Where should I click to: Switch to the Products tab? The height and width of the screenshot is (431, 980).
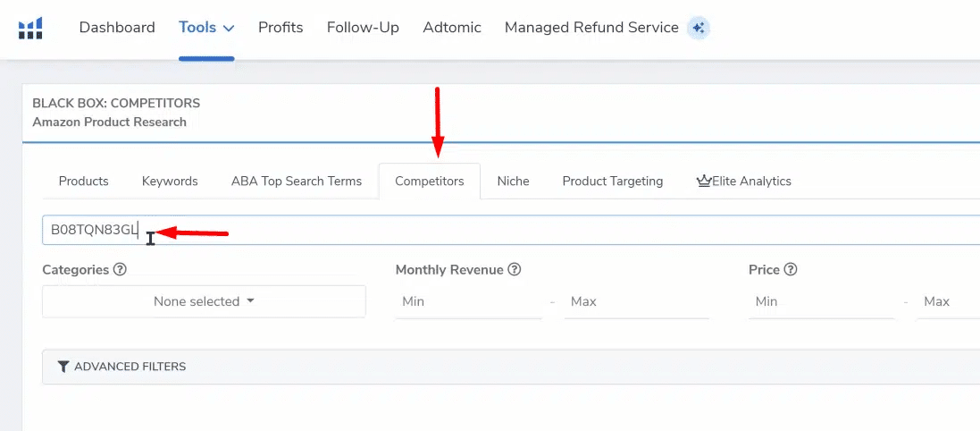(83, 181)
